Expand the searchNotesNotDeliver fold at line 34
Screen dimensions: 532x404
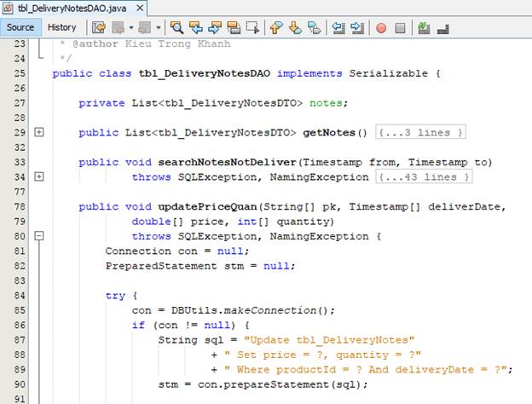[39, 176]
